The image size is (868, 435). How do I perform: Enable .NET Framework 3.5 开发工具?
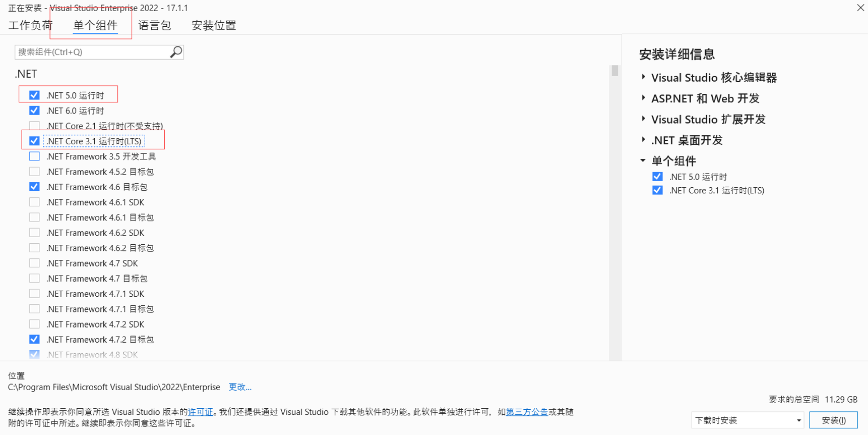pos(34,156)
